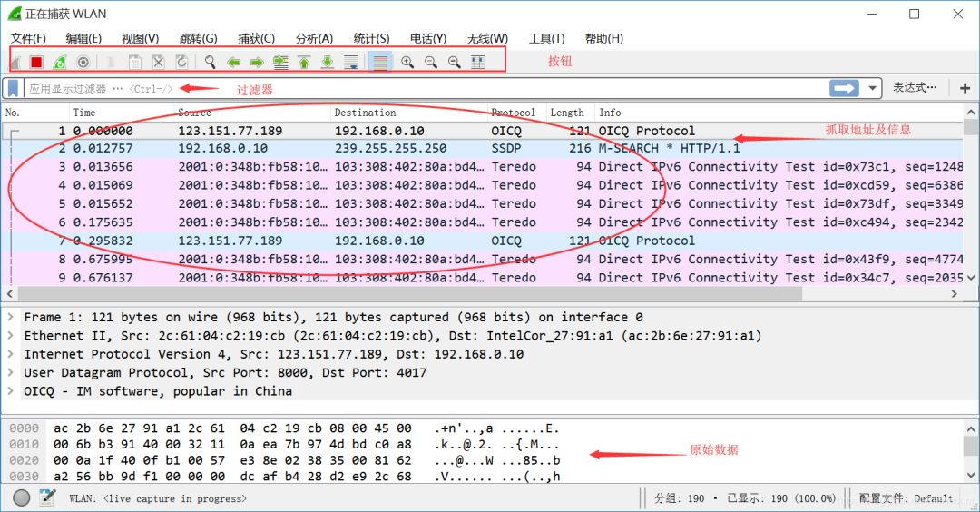Expand Internet Protocol Version 4 row

[x=10, y=354]
